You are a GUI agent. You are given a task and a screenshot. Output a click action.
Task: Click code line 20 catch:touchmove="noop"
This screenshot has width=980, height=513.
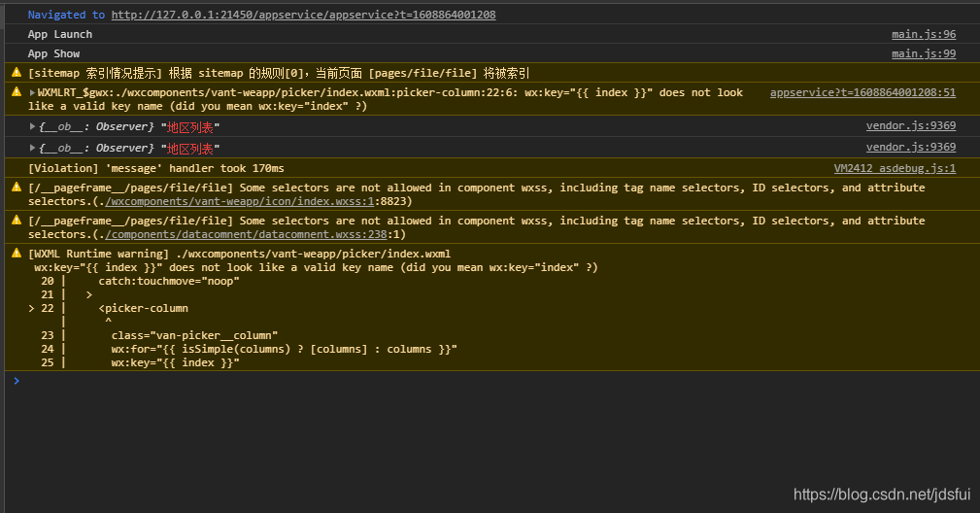(169, 281)
